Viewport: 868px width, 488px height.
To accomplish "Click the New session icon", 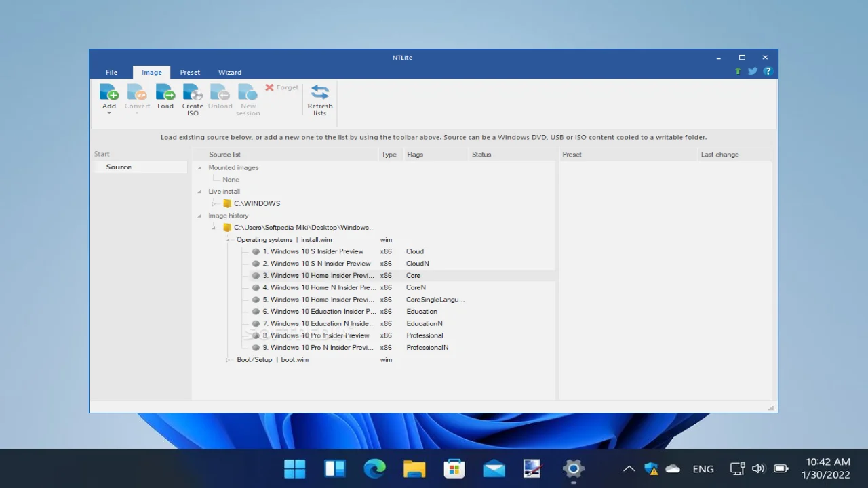I will 248,92.
